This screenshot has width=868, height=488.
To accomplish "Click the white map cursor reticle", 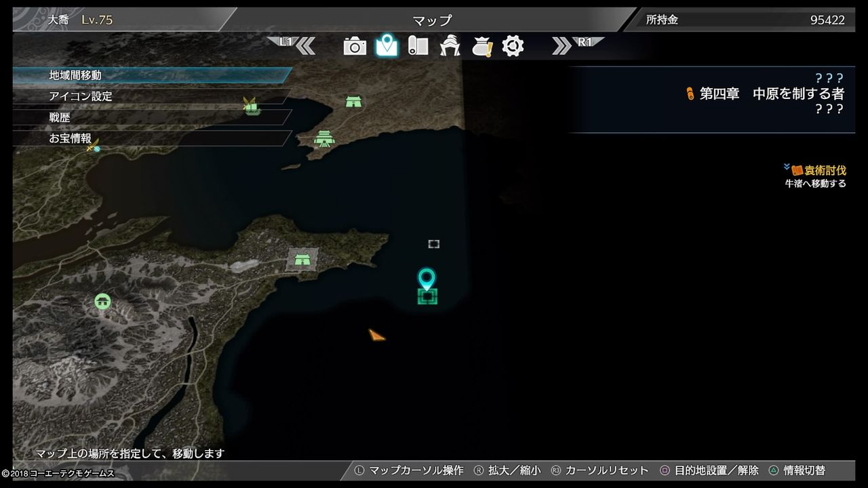I will tap(434, 244).
